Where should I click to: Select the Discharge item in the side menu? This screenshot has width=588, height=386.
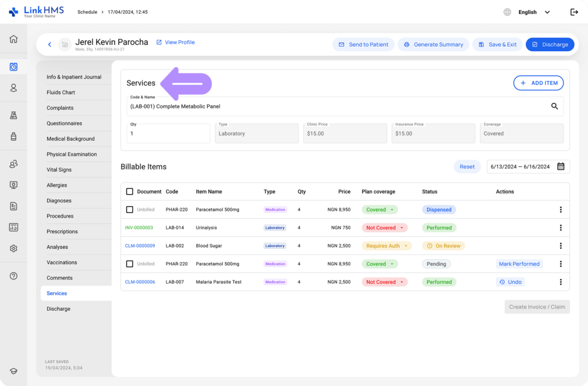(58, 308)
